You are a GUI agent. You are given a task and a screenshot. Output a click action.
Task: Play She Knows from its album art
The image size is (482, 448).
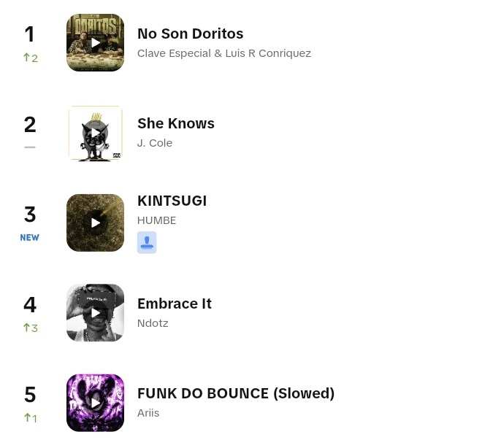(95, 133)
